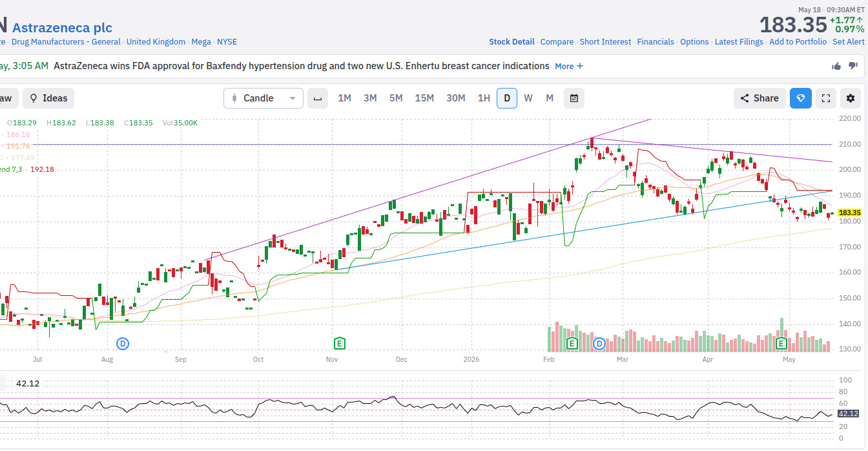Image resolution: width=868 pixels, height=451 pixels.
Task: Open Latest Filings page
Action: 739,42
